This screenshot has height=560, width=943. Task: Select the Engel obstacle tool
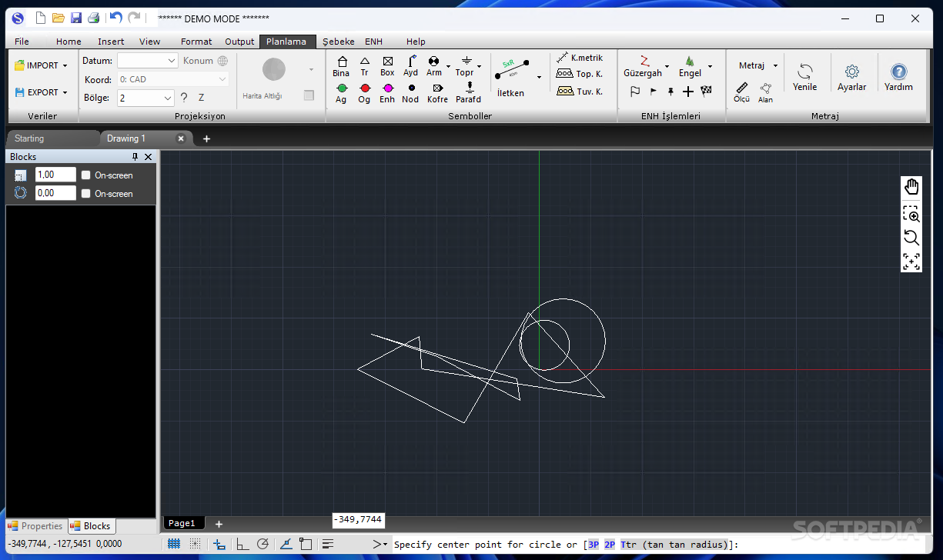pos(690,67)
